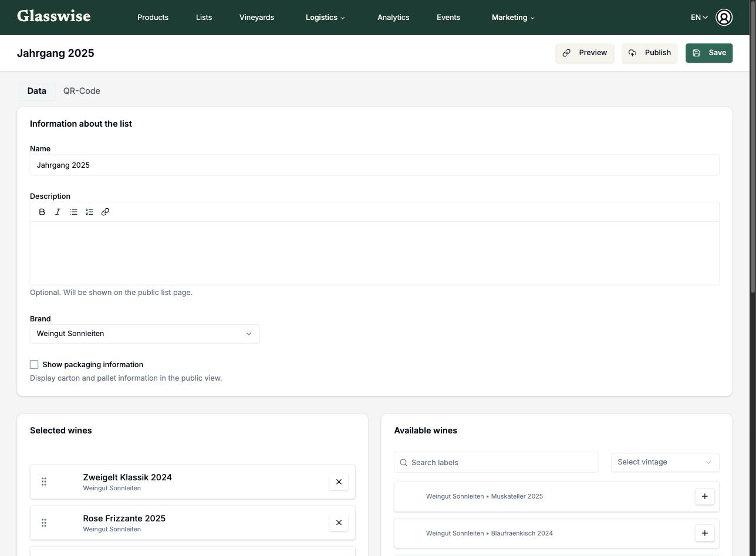Select the Data tab
This screenshot has height=556, width=756.
(x=36, y=91)
